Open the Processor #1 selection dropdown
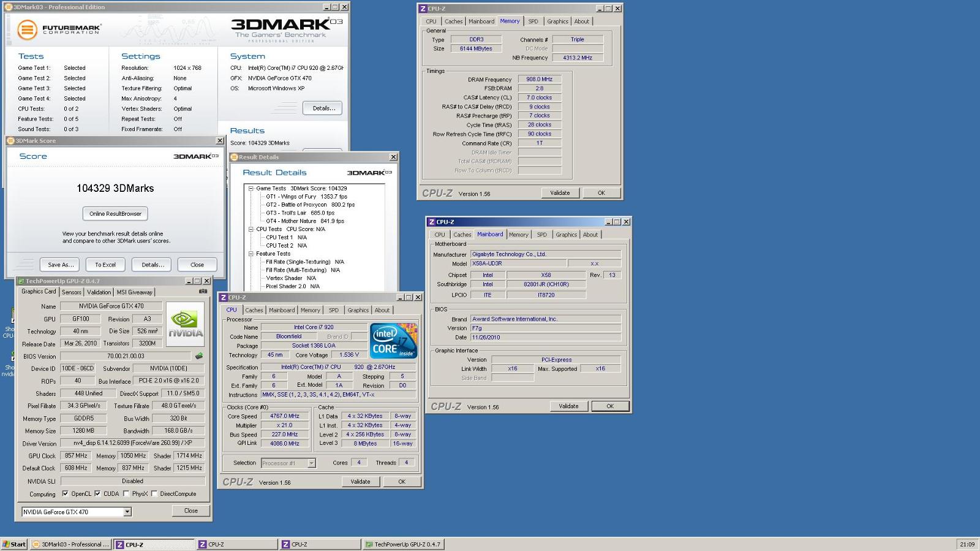Viewport: 980px width, 551px height. point(311,463)
